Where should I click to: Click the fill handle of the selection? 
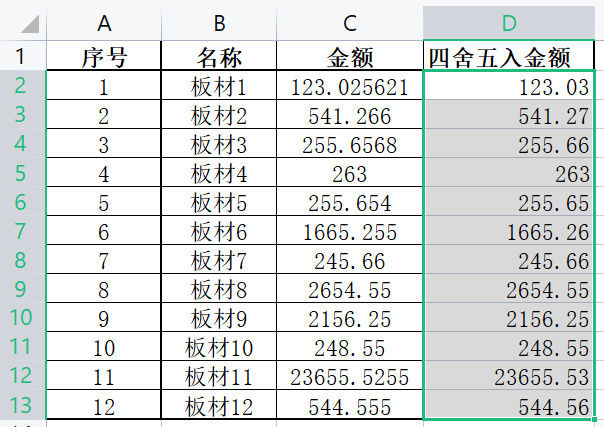pos(595,419)
